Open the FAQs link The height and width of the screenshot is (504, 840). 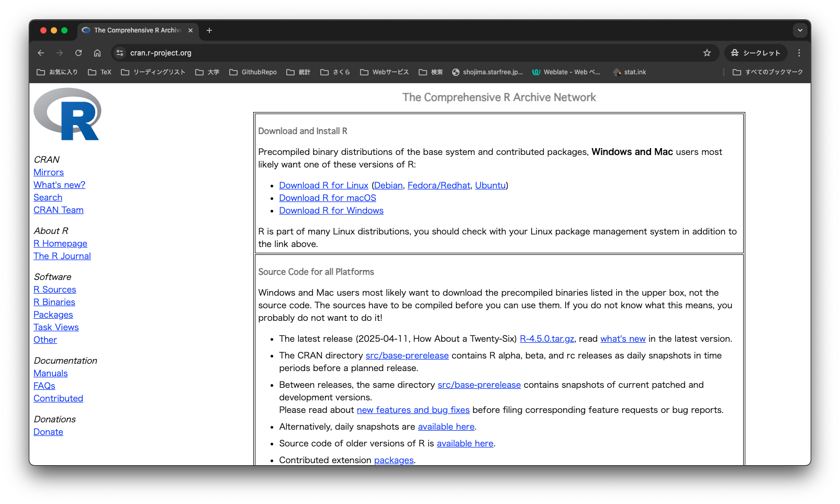pyautogui.click(x=44, y=386)
